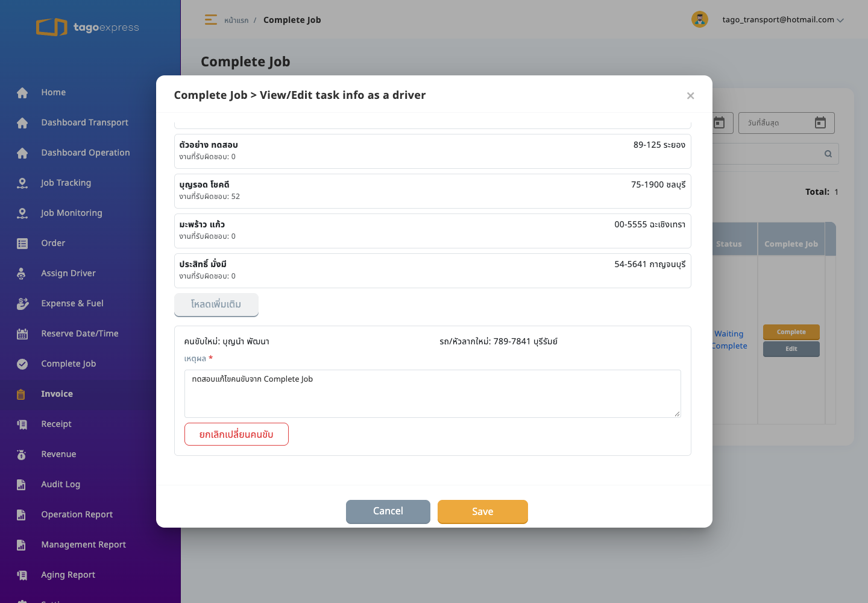This screenshot has height=603, width=868.
Task: Click the Expense & Fuel icon
Action: pos(22,303)
